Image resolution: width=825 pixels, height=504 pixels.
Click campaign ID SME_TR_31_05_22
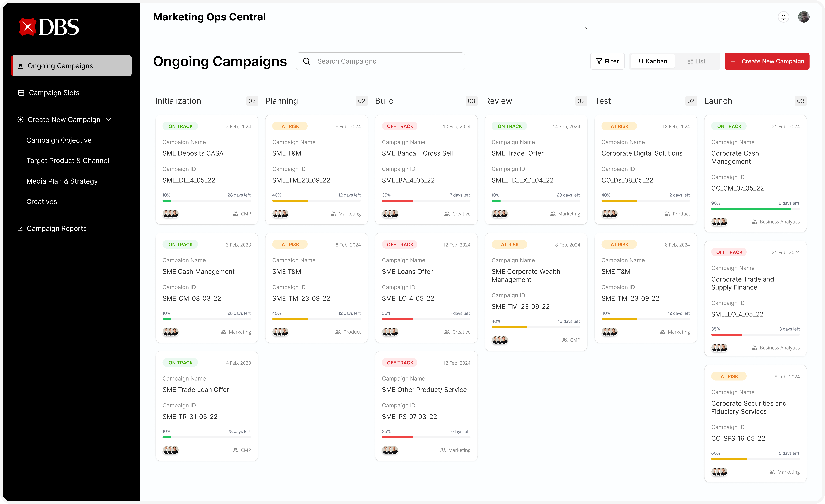[x=190, y=416]
